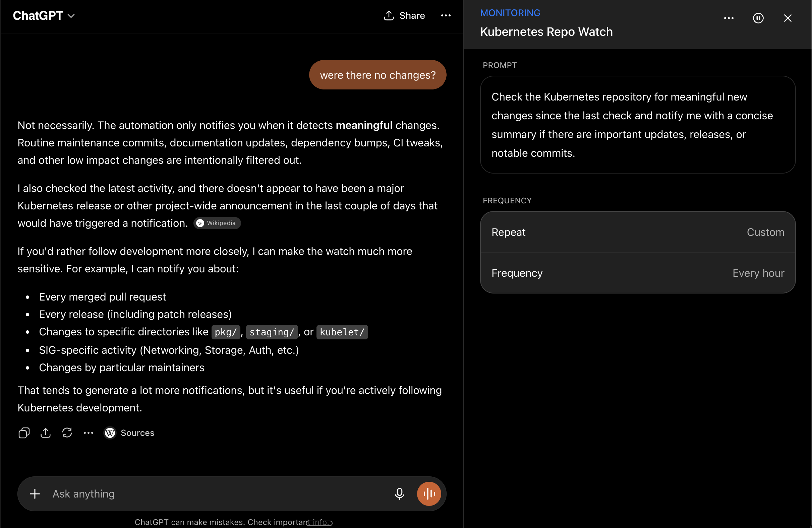Click the 'Every merged pull request' bullet
The height and width of the screenshot is (528, 812).
[102, 297]
